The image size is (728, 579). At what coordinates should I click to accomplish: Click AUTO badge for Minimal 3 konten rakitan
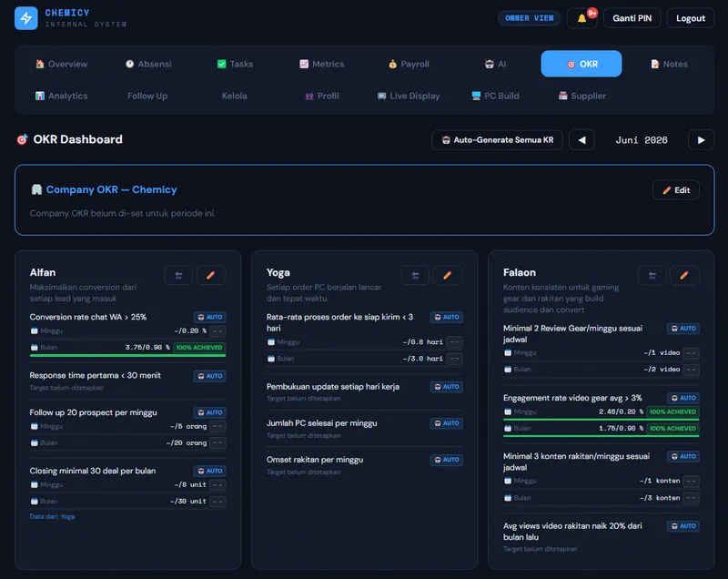pos(683,456)
